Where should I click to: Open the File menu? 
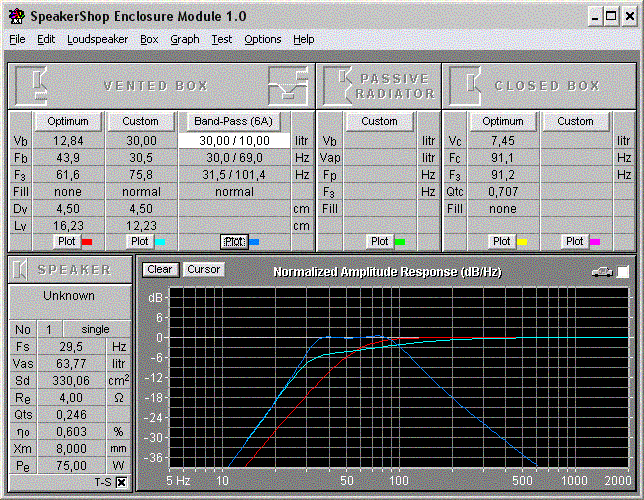pos(17,39)
